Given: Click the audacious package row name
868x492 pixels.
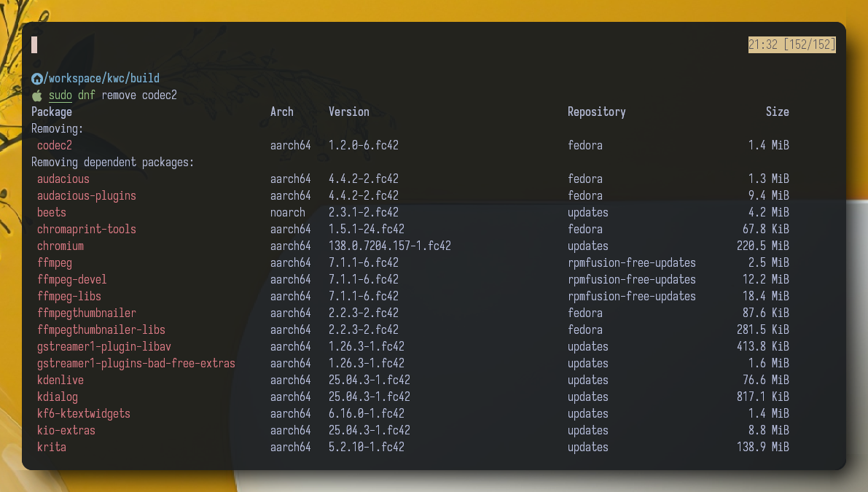Looking at the screenshot, I should pos(63,179).
